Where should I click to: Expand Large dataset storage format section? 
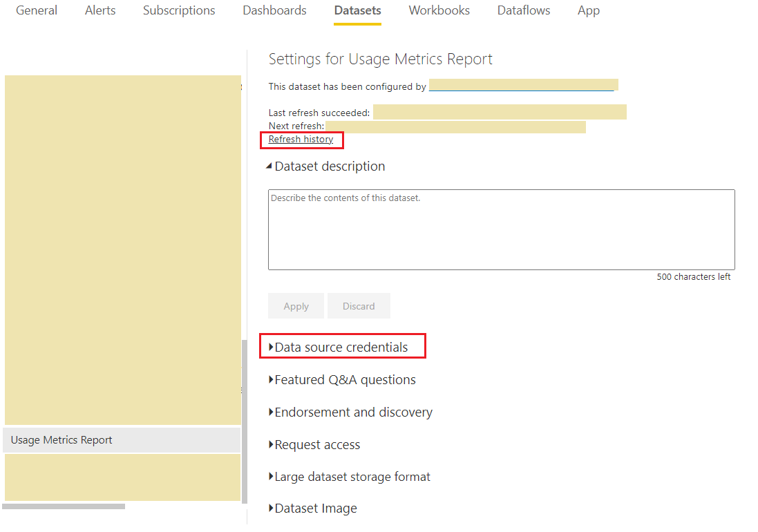tap(349, 477)
